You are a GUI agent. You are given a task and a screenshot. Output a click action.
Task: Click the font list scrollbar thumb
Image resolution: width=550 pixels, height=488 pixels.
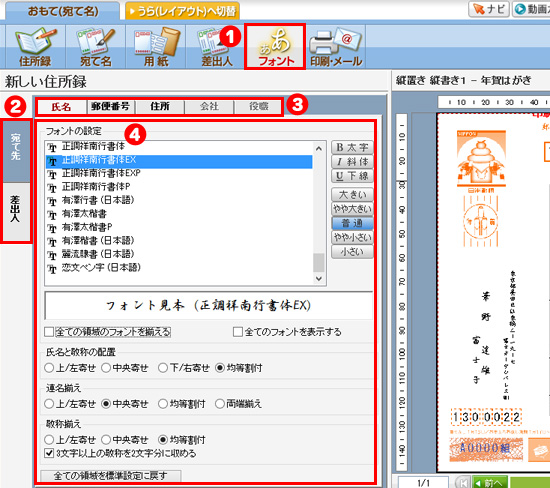click(319, 263)
